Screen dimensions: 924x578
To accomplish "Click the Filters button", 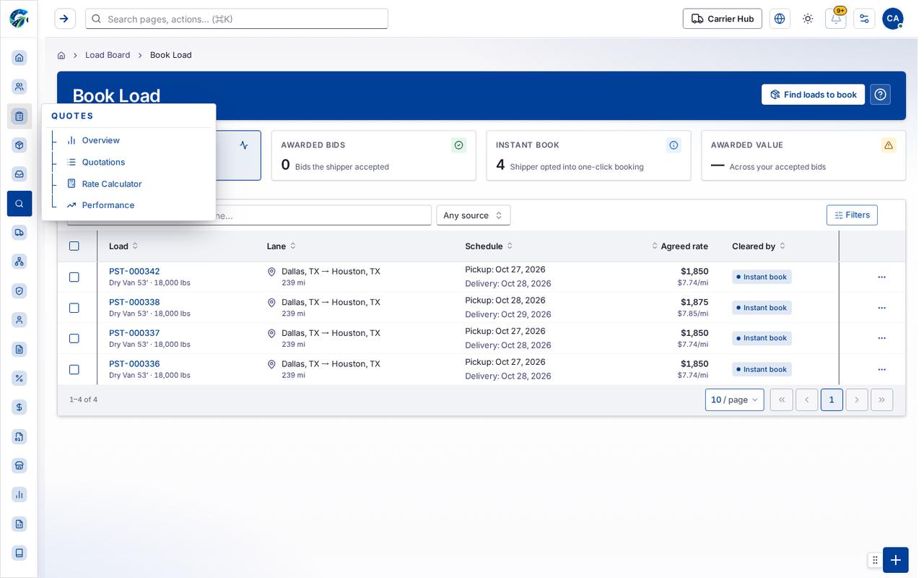I will pyautogui.click(x=852, y=215).
